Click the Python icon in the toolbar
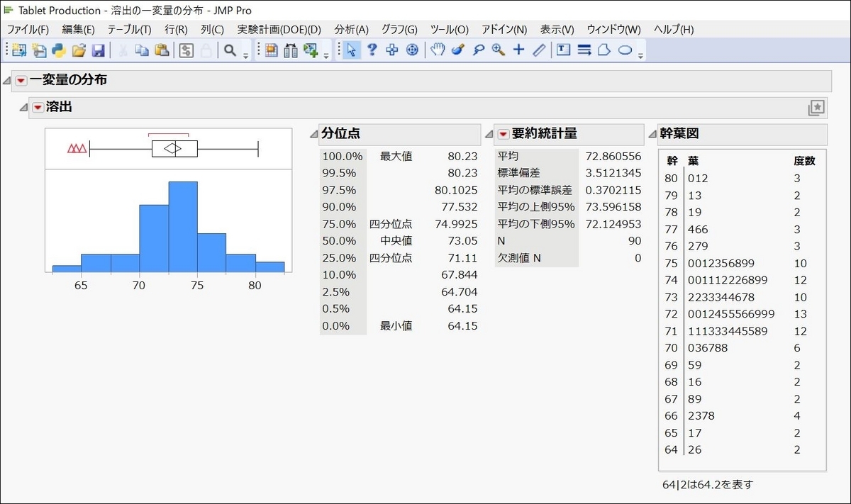851x504 pixels. click(x=59, y=50)
